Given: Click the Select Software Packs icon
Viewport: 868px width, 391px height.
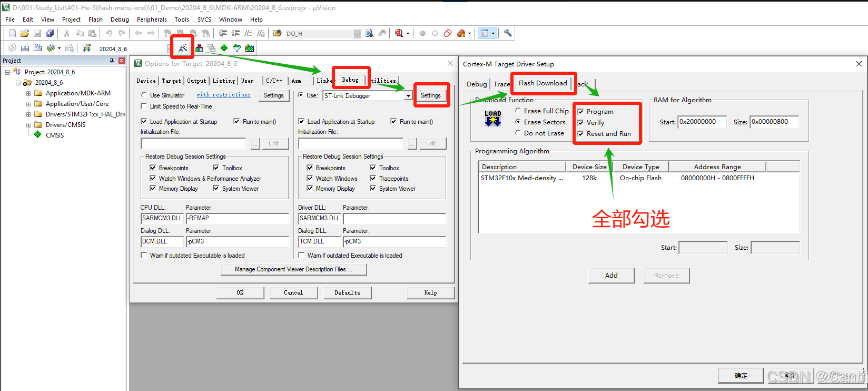Looking at the screenshot, I should coord(237,48).
